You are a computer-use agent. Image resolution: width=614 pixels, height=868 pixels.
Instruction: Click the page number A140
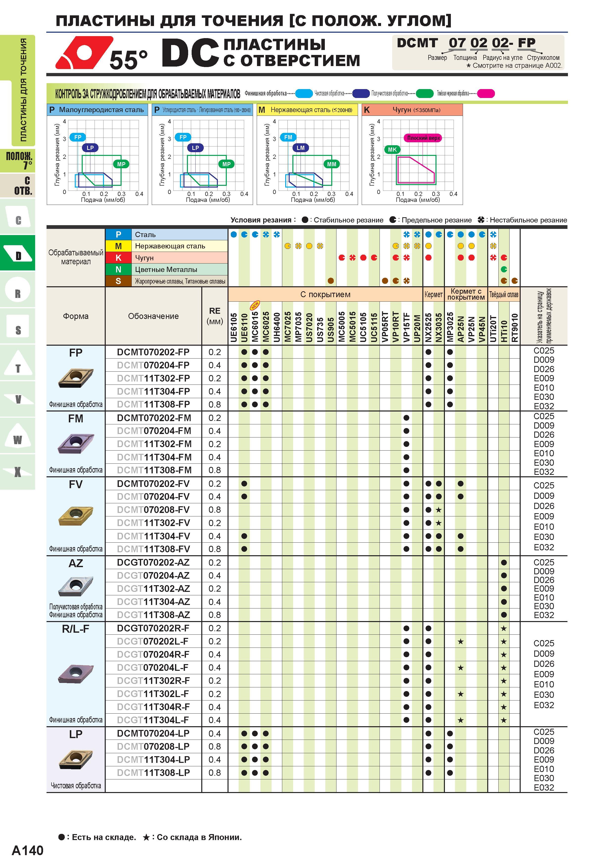click(x=27, y=850)
